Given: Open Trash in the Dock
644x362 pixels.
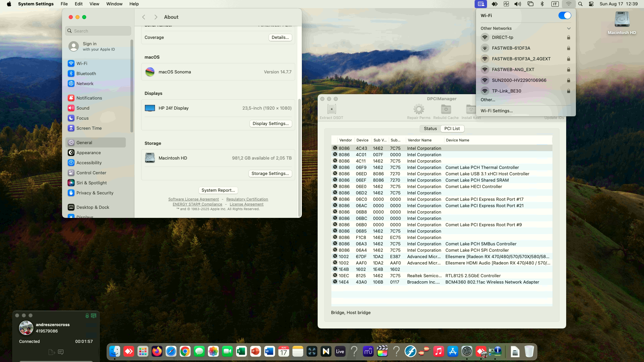Looking at the screenshot, I should (529, 351).
